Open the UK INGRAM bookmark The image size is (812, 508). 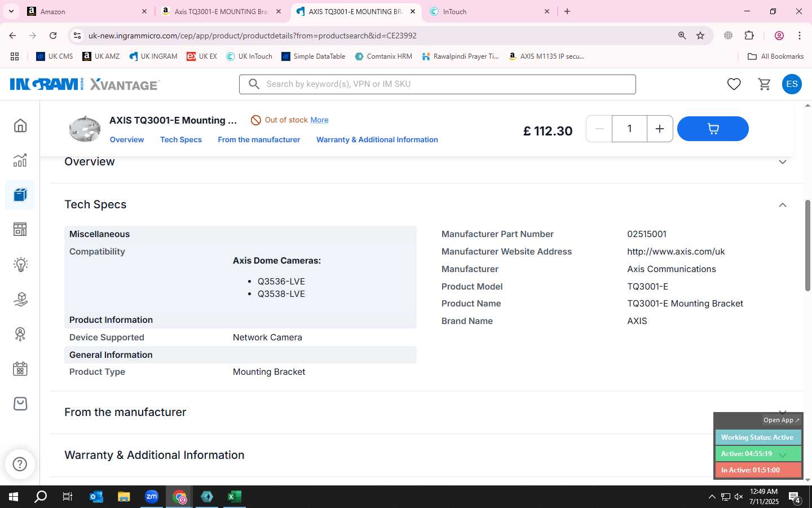pos(153,56)
